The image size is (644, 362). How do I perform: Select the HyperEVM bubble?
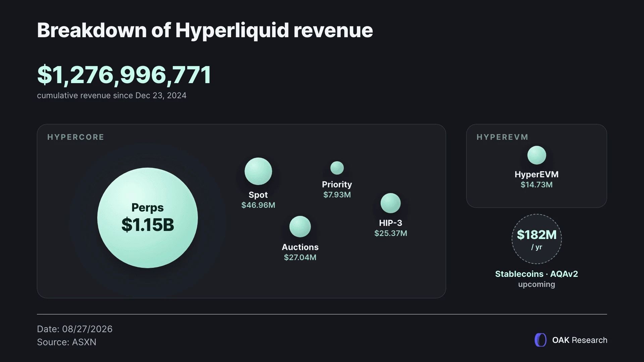coord(537,155)
